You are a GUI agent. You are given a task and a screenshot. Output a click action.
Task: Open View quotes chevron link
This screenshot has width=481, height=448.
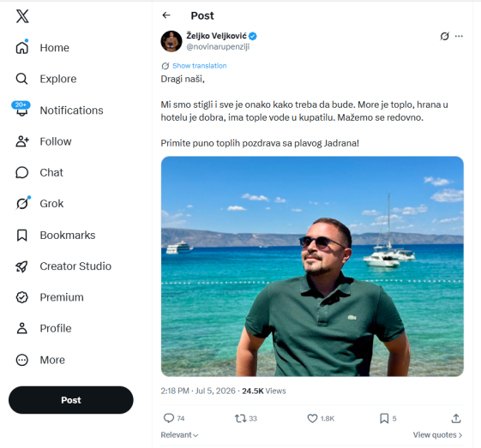[x=437, y=435]
